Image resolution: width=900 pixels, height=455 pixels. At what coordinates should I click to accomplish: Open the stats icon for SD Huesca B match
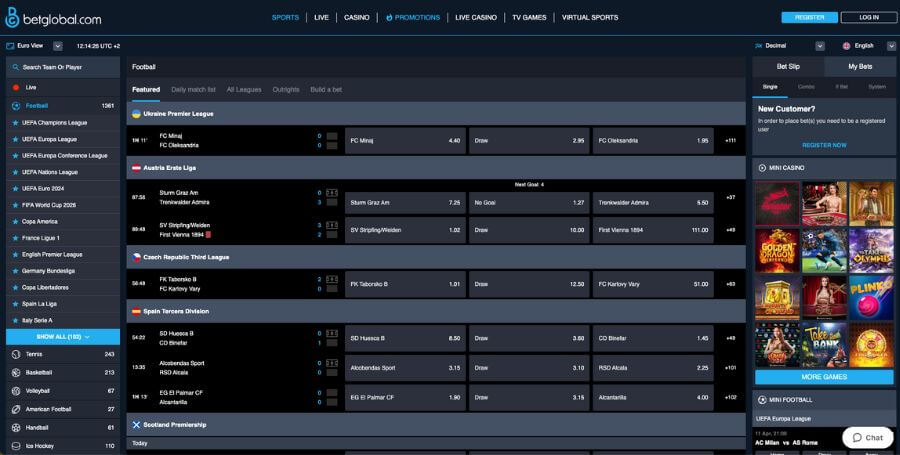pyautogui.click(x=332, y=333)
